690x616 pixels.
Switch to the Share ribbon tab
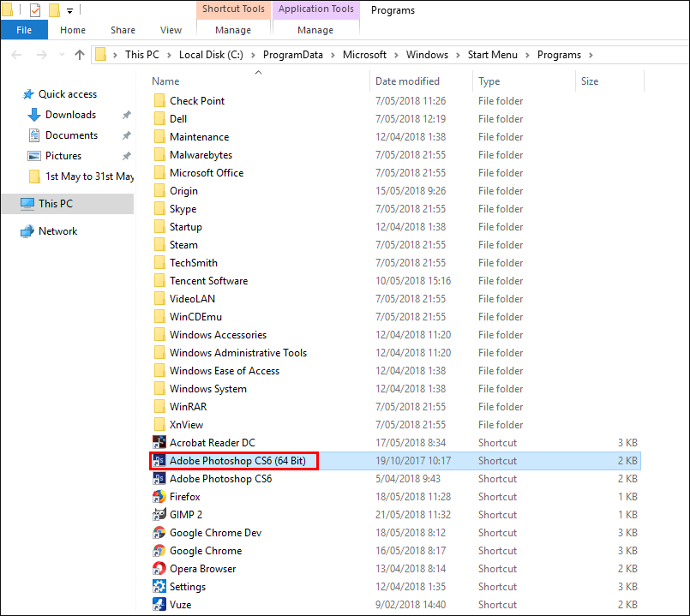123,30
